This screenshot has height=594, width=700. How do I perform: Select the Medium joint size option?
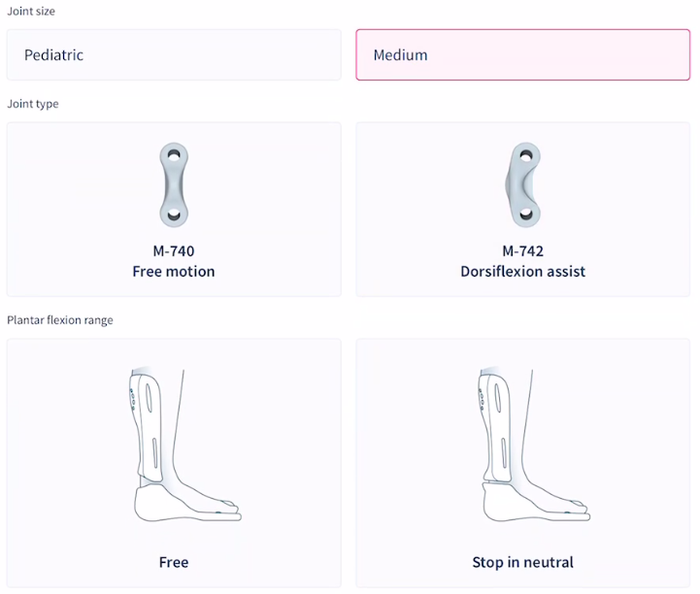(523, 54)
